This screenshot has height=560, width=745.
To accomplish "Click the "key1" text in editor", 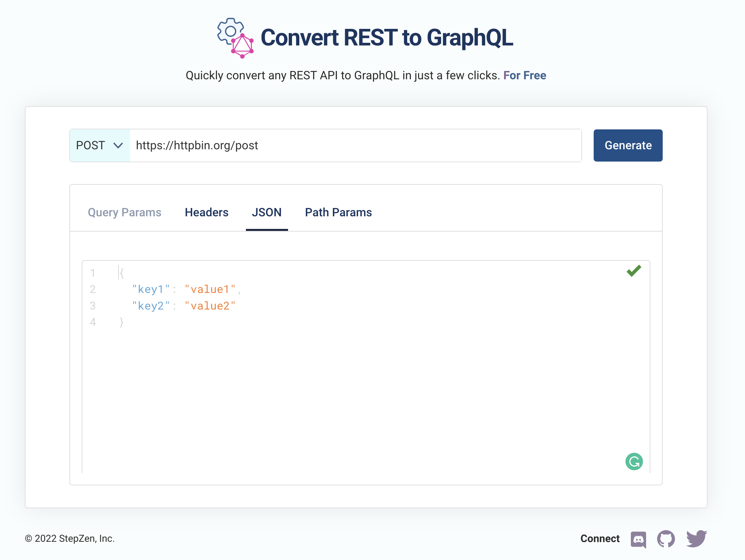I will coord(151,289).
